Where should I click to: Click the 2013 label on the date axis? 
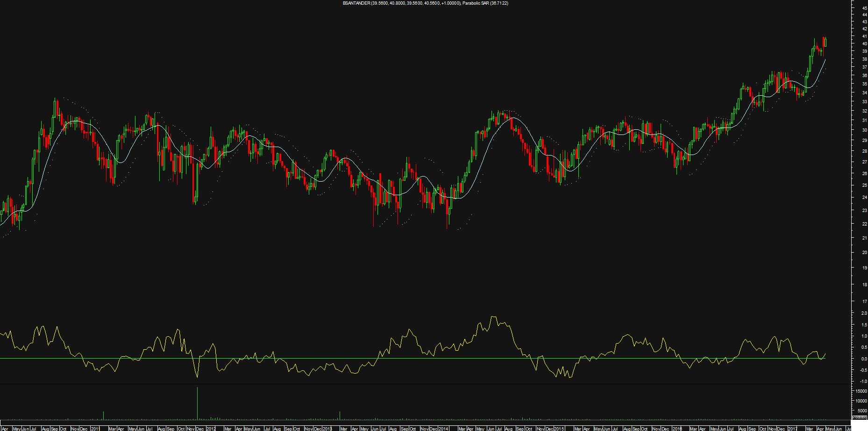(327, 428)
